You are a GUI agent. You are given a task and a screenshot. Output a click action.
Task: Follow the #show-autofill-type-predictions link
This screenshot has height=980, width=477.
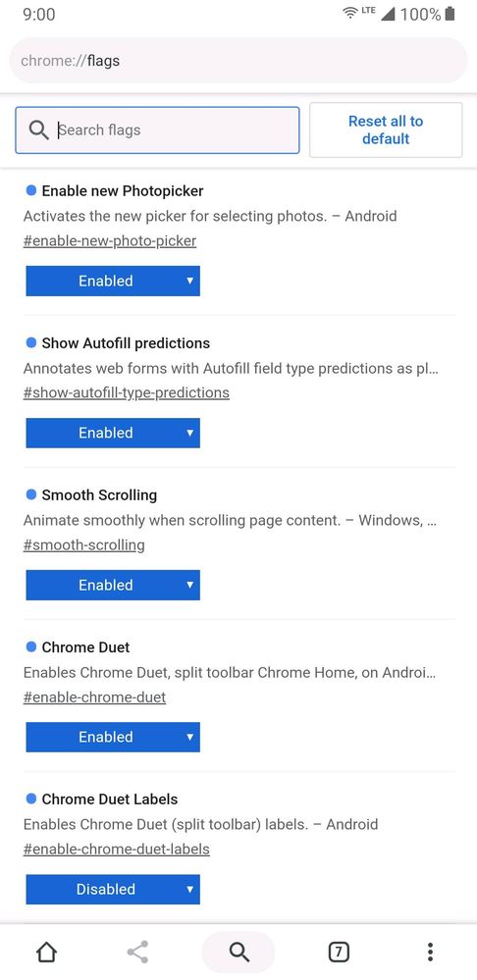[x=127, y=392]
